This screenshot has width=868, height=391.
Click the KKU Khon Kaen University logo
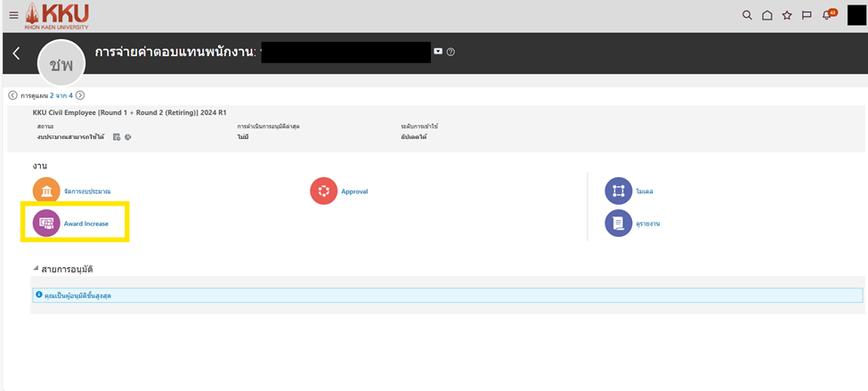click(57, 15)
